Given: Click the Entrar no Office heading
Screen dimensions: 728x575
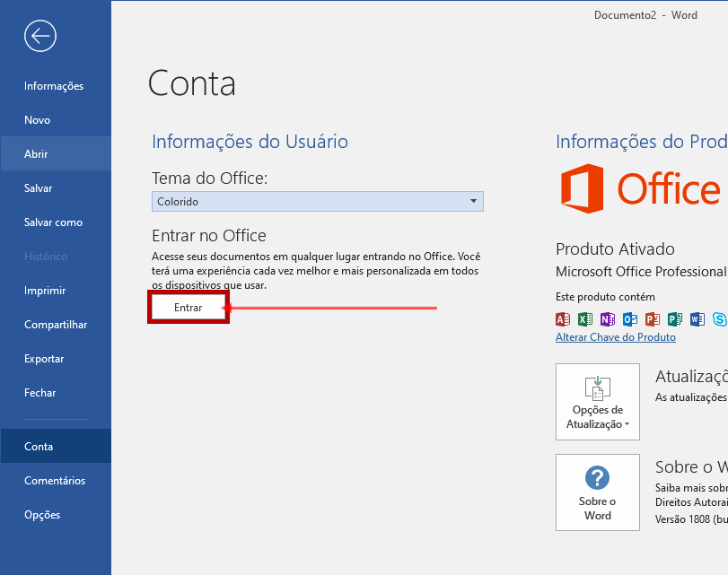Looking at the screenshot, I should (209, 236).
